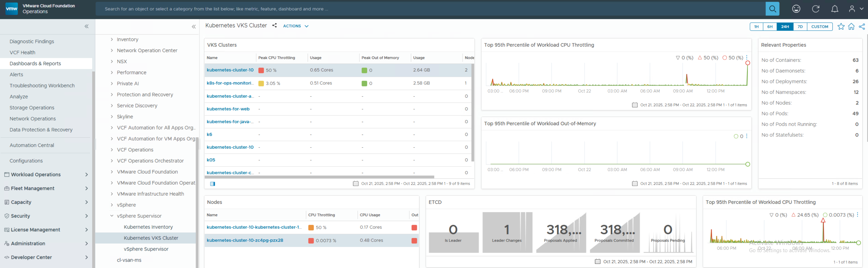Viewport: 868px width, 268px height.
Task: Open the k8s-for-ops-monitoring cluster link
Action: (230, 83)
